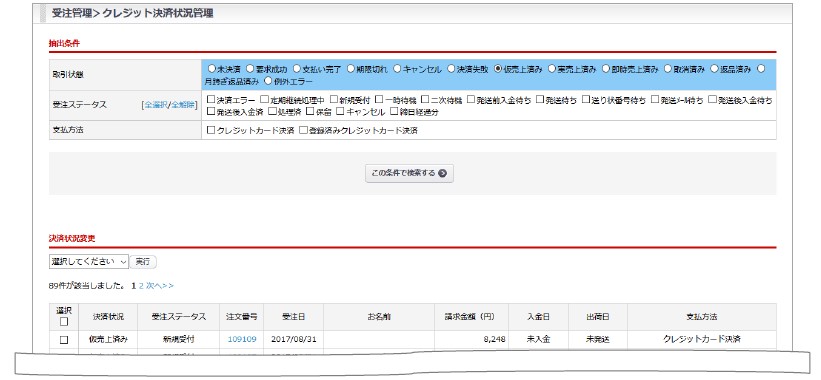
Task: Select the 未決済 radio button
Action: pyautogui.click(x=212, y=69)
